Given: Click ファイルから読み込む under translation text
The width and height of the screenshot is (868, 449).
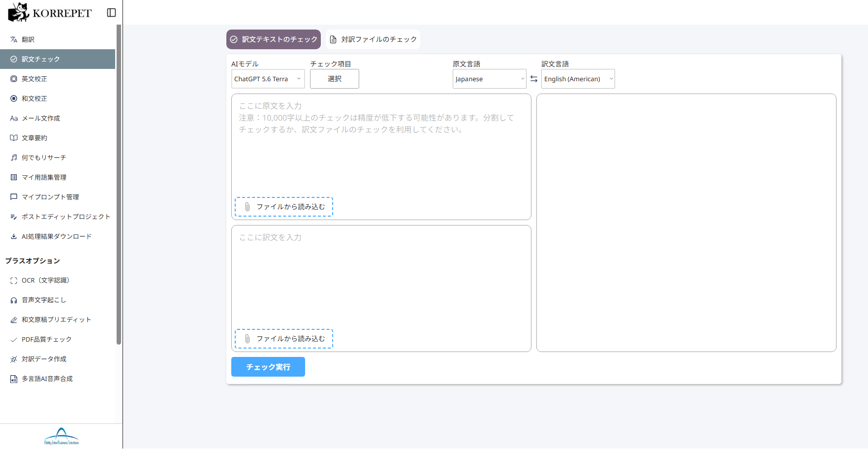Looking at the screenshot, I should coord(284,339).
